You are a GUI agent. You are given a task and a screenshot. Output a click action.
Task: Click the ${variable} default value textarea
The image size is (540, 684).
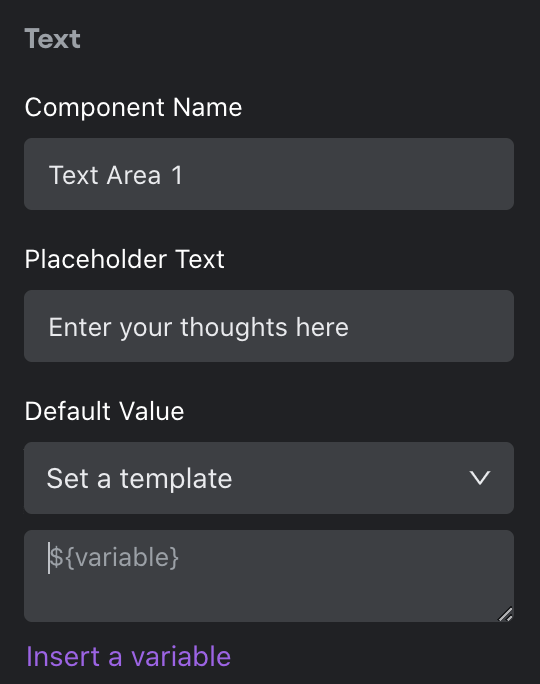click(x=269, y=576)
